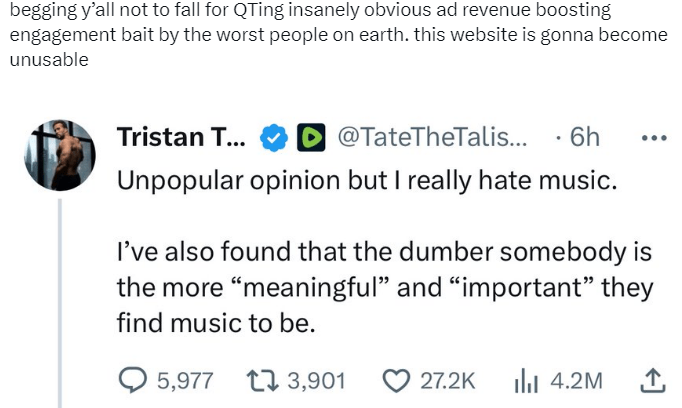Open Tristan T's profile picture

click(x=59, y=155)
